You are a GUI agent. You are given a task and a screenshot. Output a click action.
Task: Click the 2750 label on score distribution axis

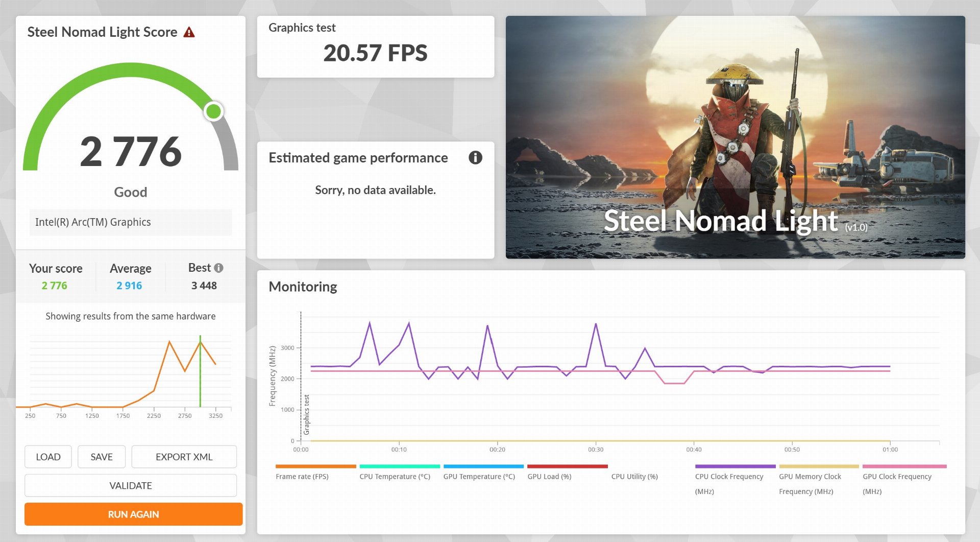coord(185,416)
